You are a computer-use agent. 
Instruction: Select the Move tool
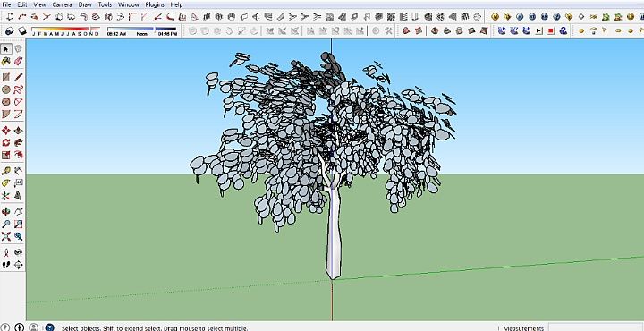5,131
